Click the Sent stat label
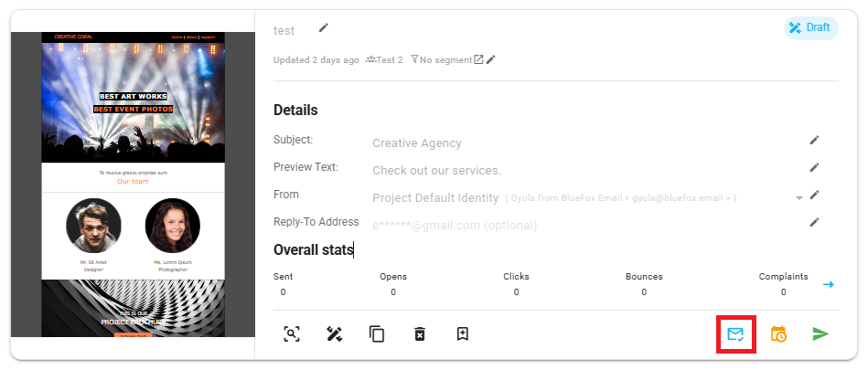 pyautogui.click(x=283, y=277)
